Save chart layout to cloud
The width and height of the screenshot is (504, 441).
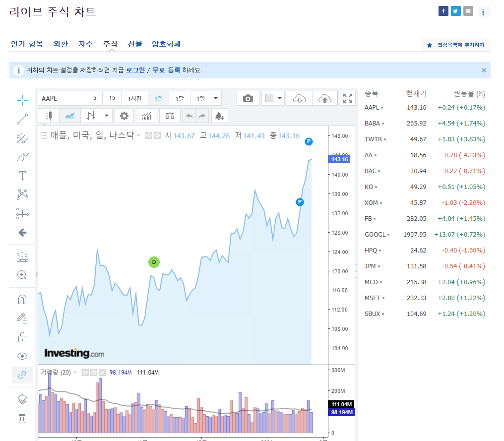click(x=324, y=98)
